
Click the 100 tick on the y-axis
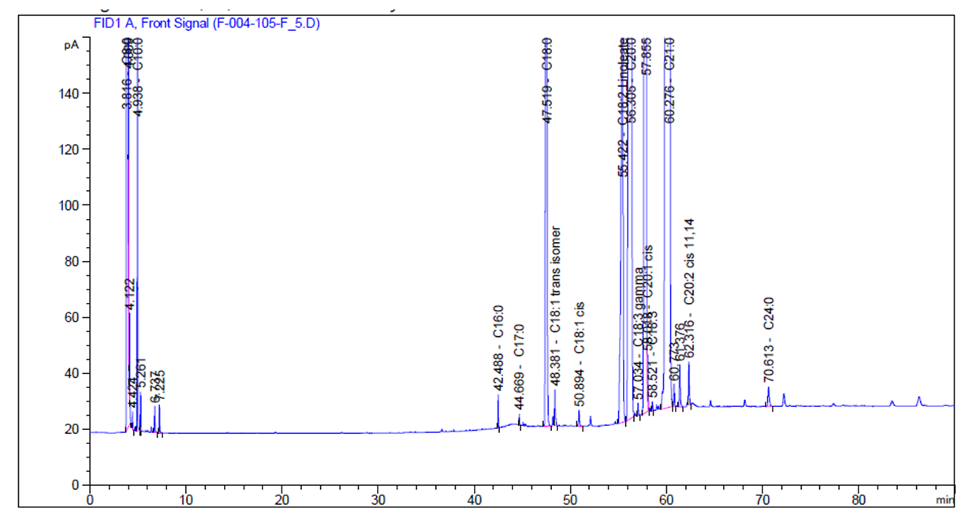[x=73, y=205]
